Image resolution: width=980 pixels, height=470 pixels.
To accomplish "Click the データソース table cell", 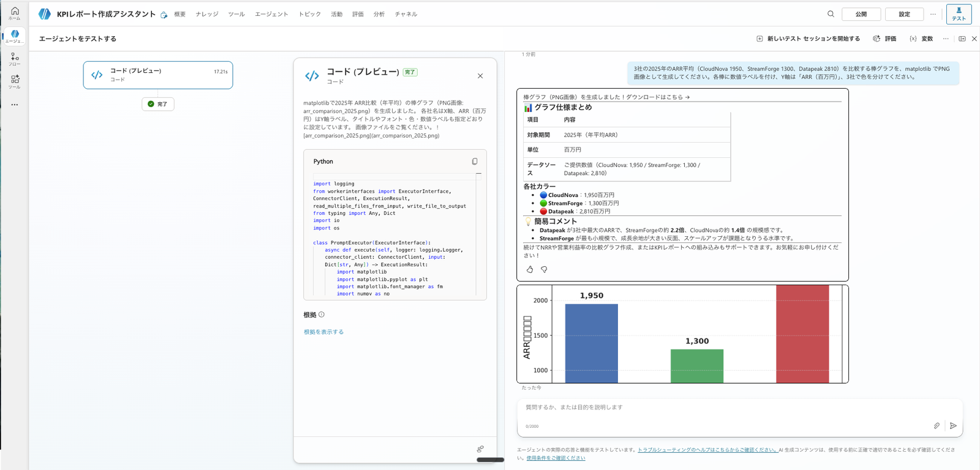I will [541, 169].
